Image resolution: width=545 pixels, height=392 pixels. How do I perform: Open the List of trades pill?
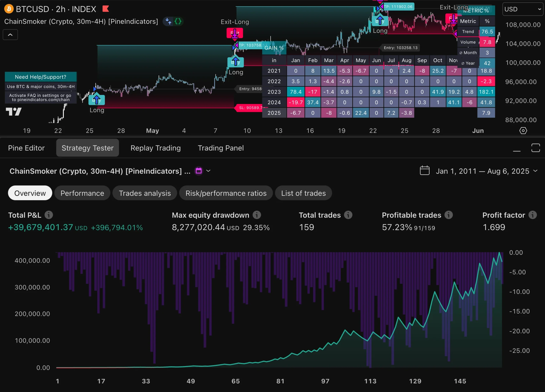(303, 193)
